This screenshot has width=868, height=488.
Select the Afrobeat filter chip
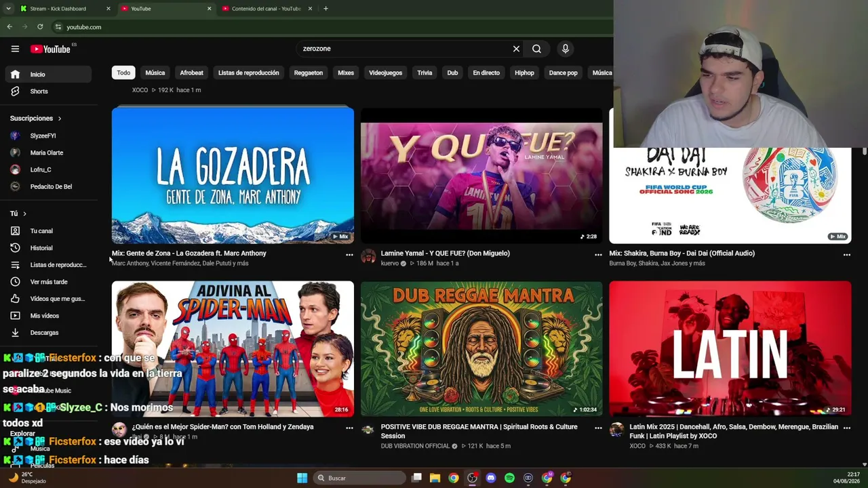191,73
